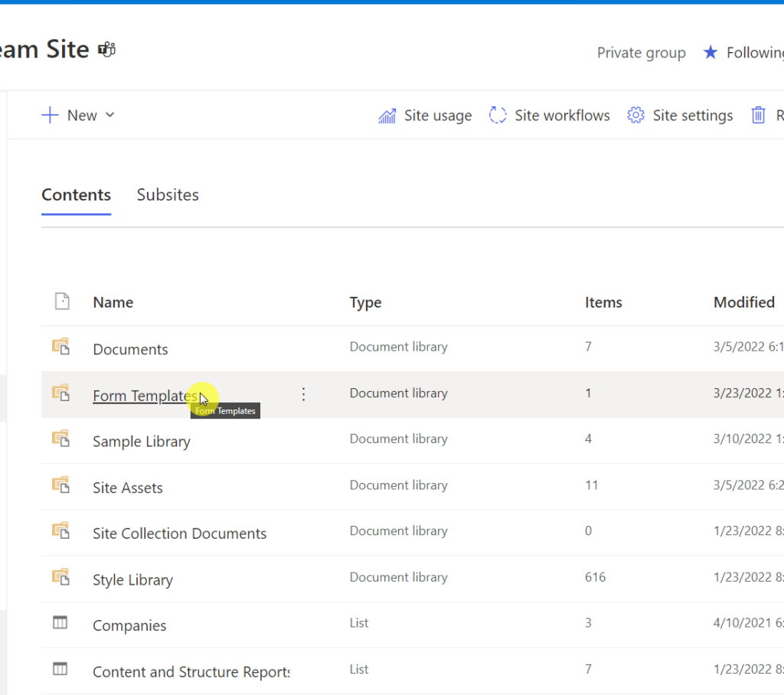The height and width of the screenshot is (695, 784).
Task: Click the Sample Library row icon
Action: pos(60,439)
